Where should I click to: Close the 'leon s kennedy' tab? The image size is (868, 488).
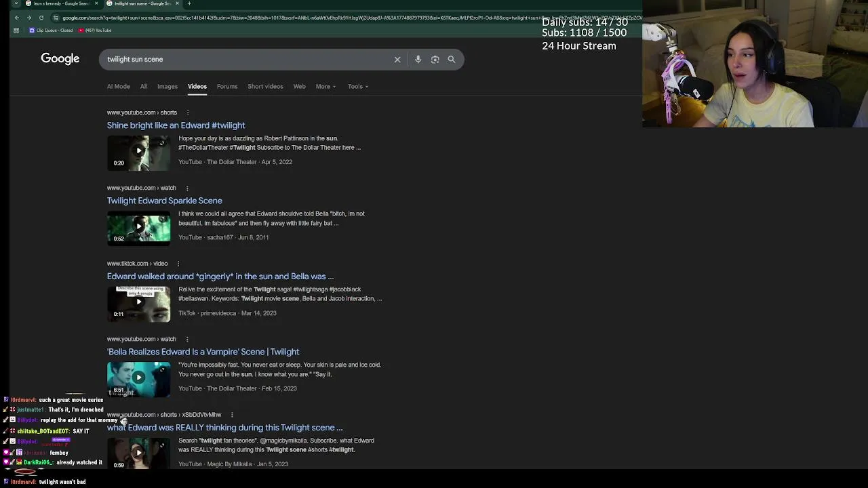point(96,3)
